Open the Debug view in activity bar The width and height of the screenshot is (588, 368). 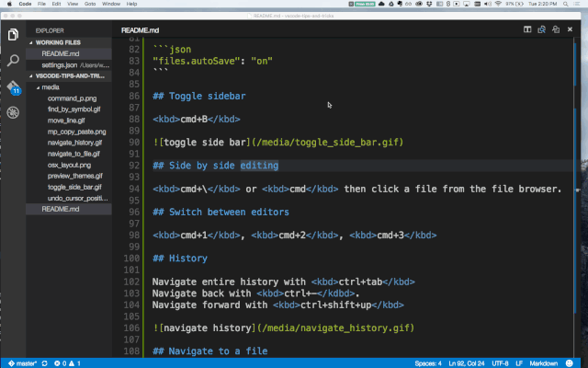click(x=13, y=113)
